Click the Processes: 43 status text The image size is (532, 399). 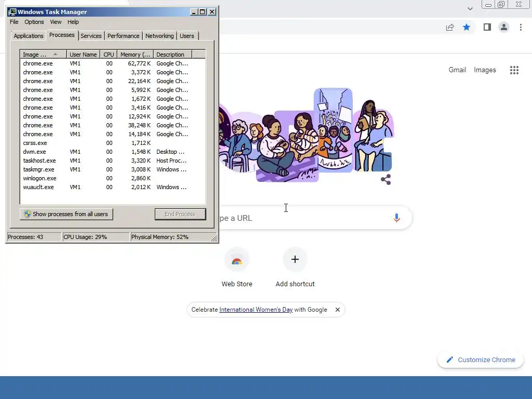[x=25, y=237]
